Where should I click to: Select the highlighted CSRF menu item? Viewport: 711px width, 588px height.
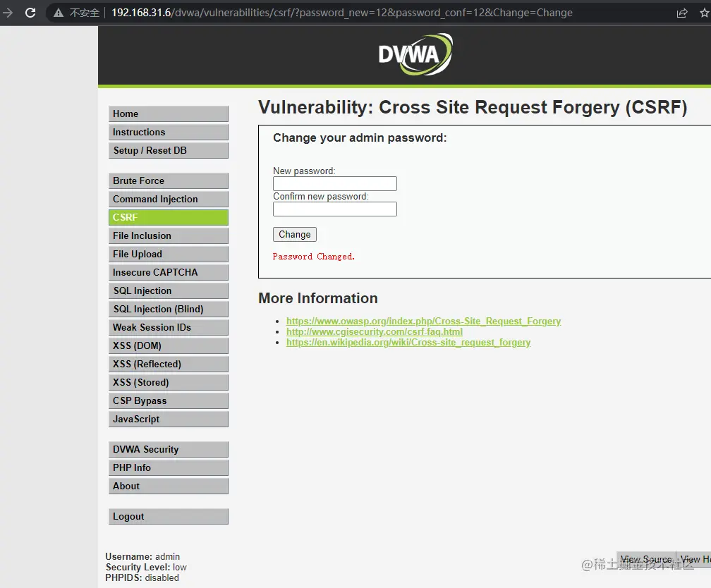click(x=168, y=218)
